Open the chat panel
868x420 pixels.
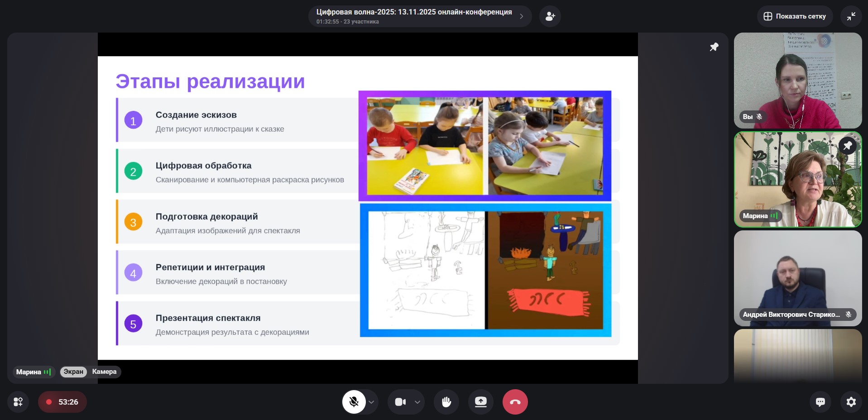point(820,402)
